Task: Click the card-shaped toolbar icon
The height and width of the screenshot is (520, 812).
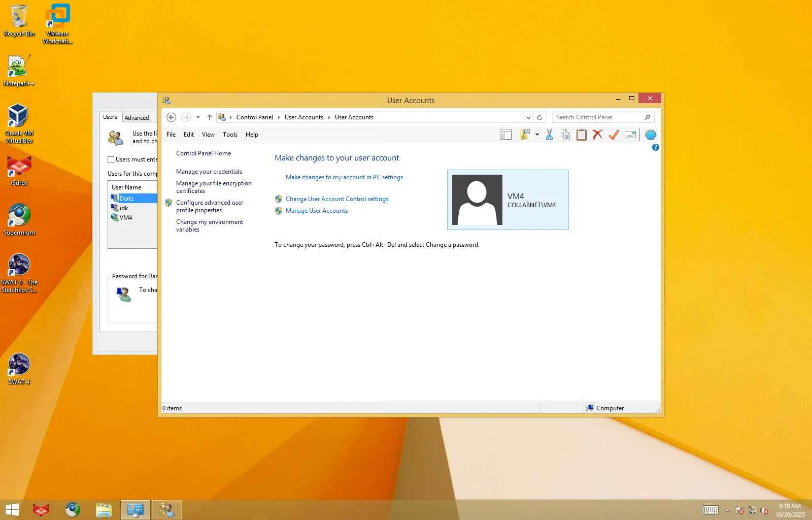Action: (630, 135)
